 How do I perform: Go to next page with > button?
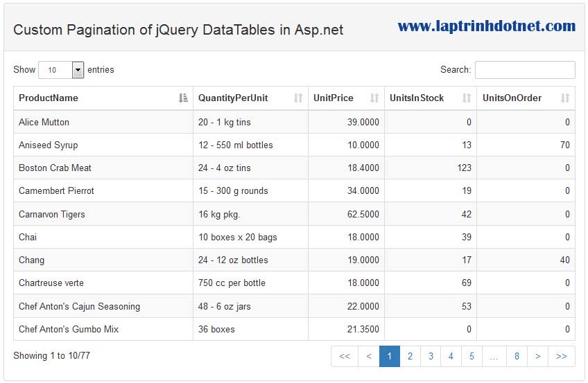[538, 356]
